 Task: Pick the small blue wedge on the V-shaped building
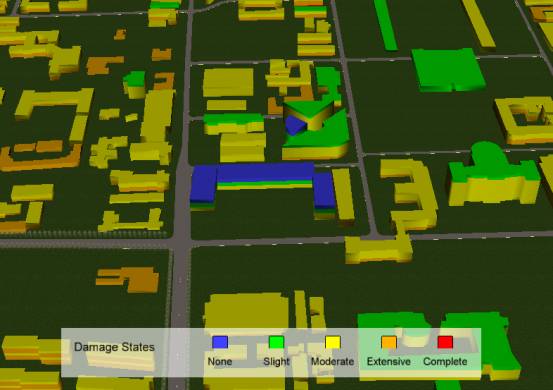294,125
